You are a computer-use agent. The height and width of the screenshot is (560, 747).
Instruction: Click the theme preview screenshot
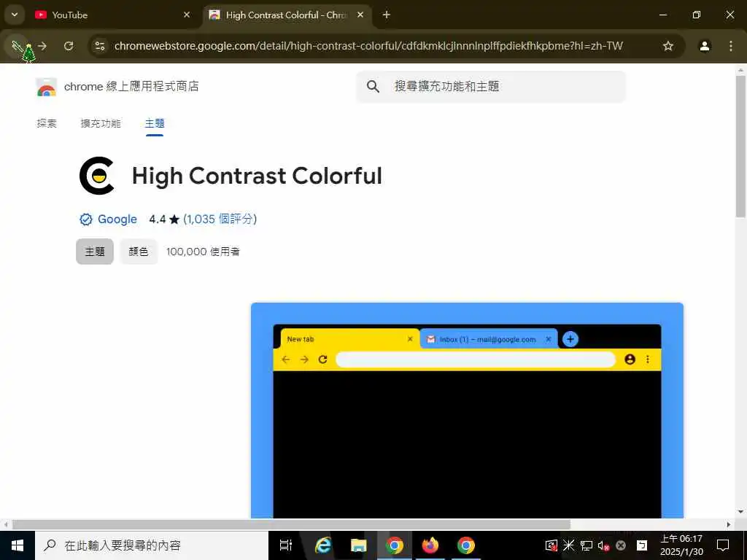tap(467, 411)
